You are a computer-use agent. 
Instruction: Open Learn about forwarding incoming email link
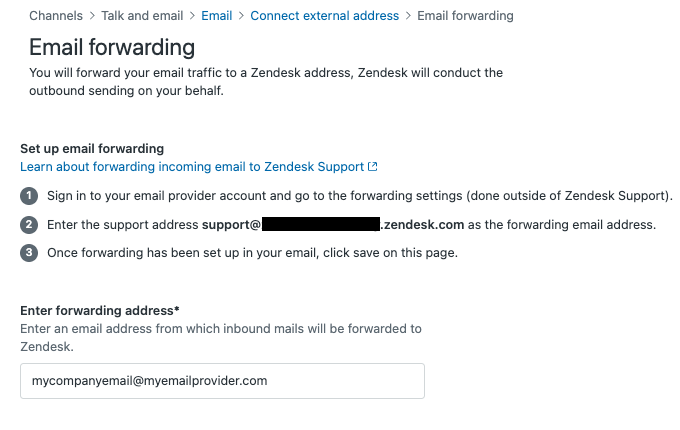click(x=193, y=167)
